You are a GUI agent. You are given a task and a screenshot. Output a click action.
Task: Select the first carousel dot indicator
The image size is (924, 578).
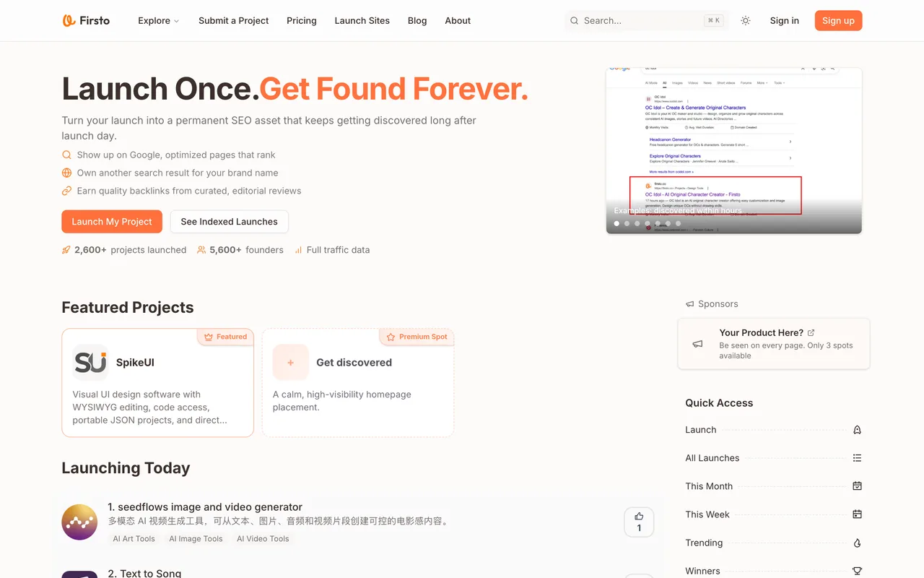pos(616,224)
